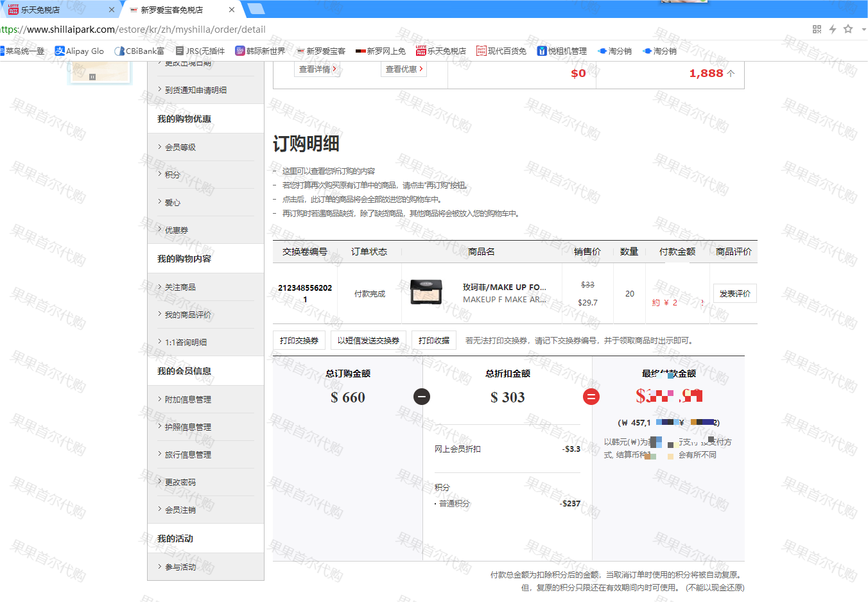Open the dropdown arrow beside the star icon
The width and height of the screenshot is (868, 602).
[864, 29]
